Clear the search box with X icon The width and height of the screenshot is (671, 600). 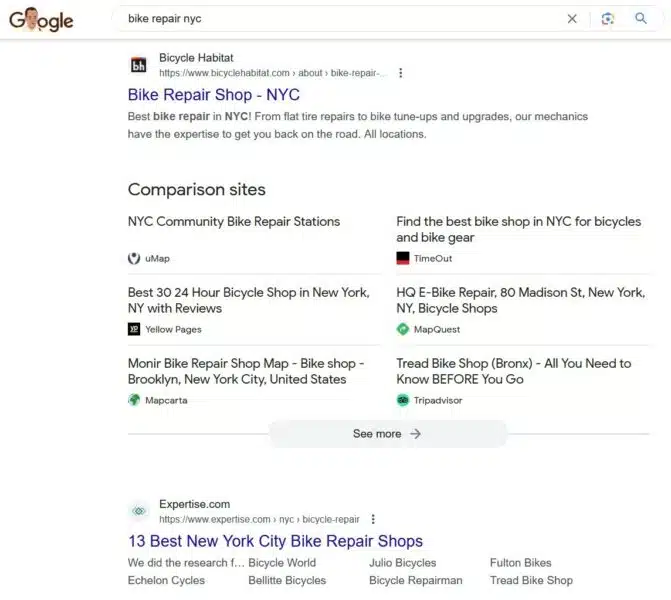click(572, 18)
